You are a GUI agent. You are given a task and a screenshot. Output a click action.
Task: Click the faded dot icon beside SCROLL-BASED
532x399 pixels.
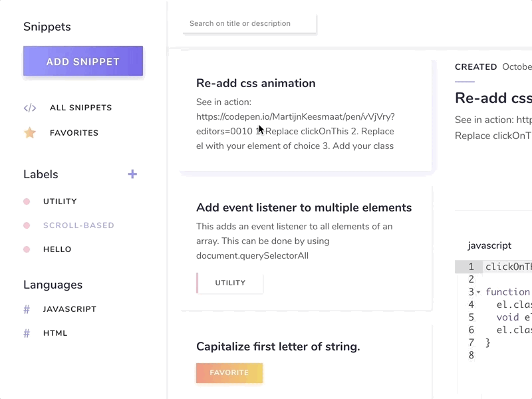[x=27, y=225]
